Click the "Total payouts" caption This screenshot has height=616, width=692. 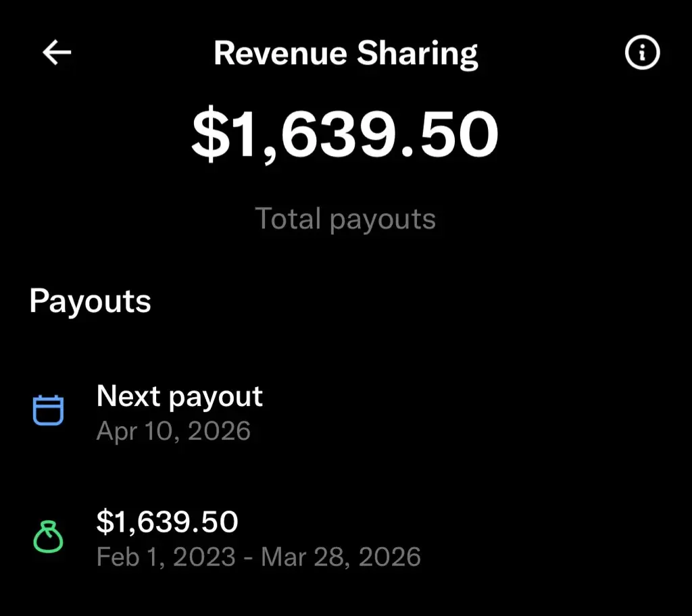(x=345, y=219)
